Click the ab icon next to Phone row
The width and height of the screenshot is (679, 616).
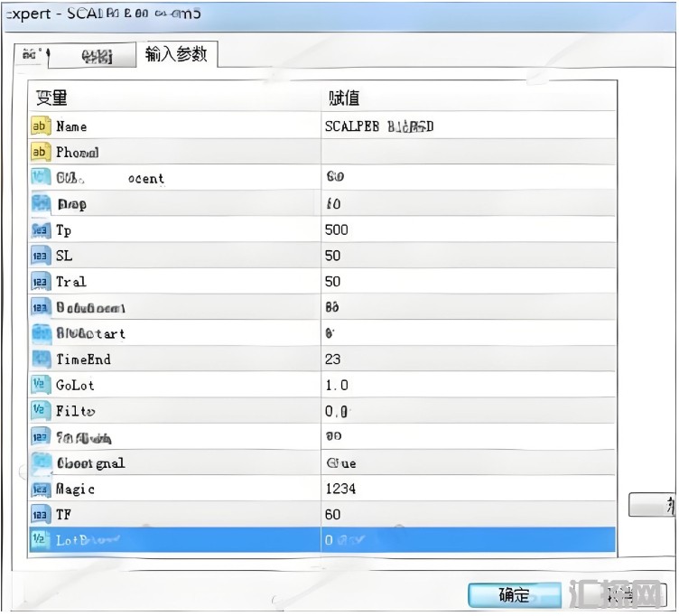tap(41, 152)
